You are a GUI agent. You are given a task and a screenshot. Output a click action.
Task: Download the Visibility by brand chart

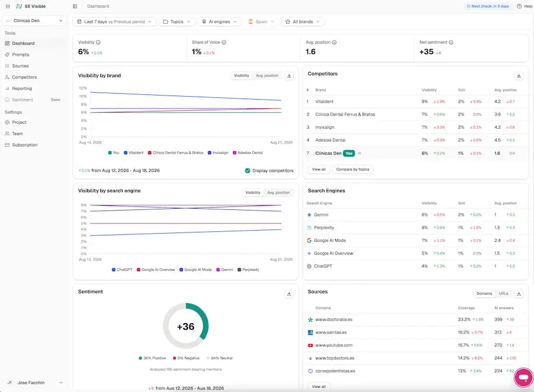point(289,75)
